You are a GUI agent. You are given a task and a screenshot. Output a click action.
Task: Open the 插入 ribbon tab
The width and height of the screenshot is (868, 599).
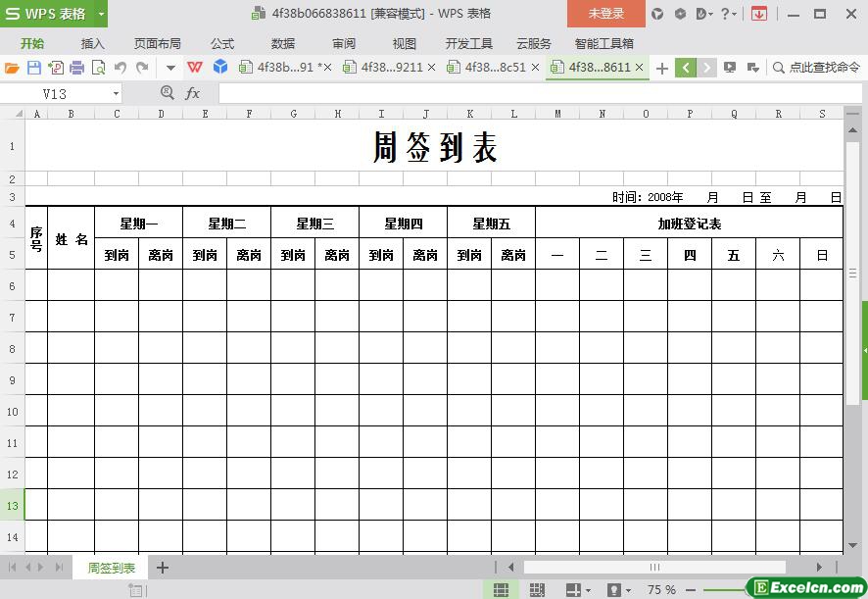click(x=93, y=44)
